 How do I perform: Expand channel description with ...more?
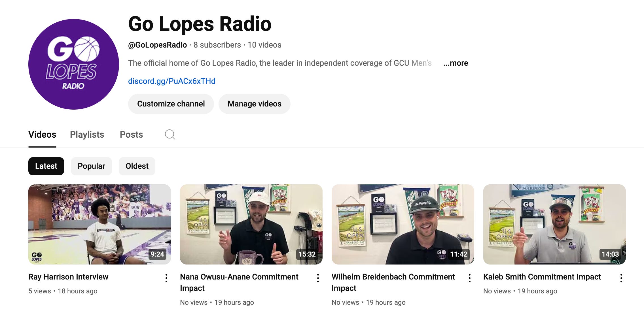456,63
